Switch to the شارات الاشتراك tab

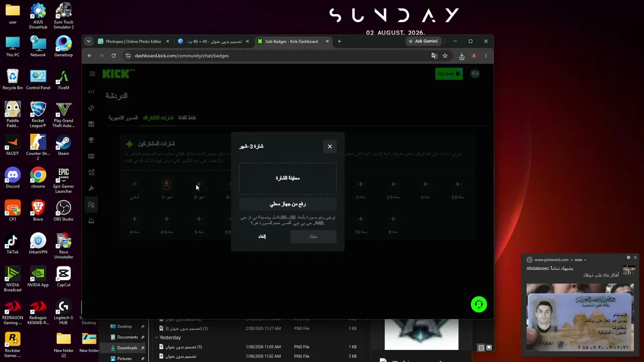[x=158, y=118]
